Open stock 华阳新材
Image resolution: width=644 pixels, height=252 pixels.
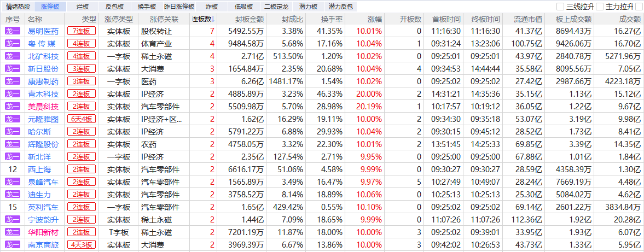(43, 232)
